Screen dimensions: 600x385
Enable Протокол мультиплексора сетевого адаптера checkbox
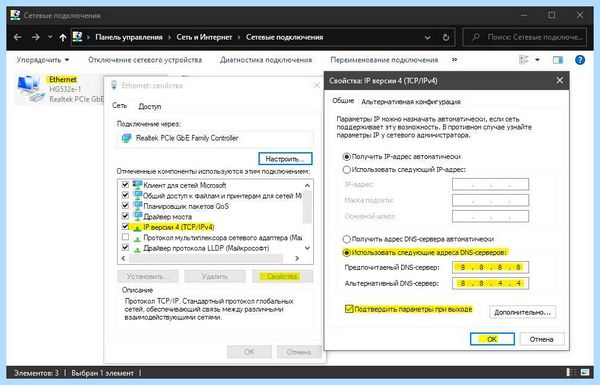pyautogui.click(x=125, y=237)
